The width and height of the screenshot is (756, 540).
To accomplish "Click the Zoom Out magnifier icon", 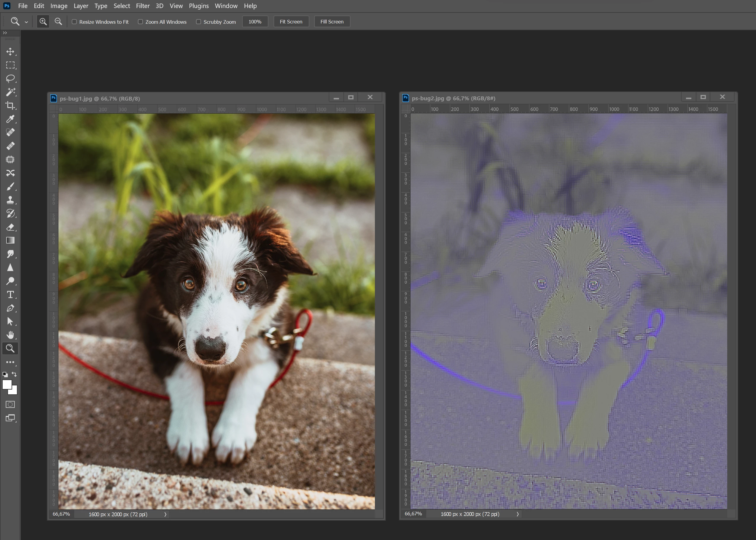I will point(58,22).
